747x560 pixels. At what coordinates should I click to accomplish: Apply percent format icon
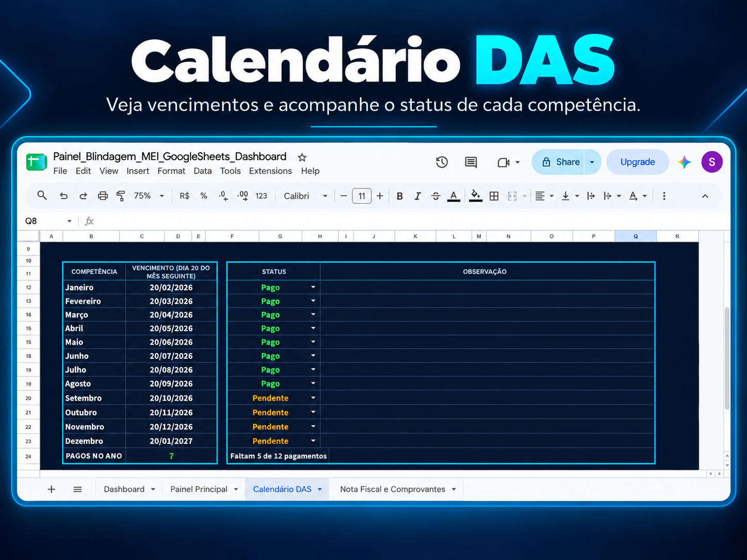click(x=204, y=196)
